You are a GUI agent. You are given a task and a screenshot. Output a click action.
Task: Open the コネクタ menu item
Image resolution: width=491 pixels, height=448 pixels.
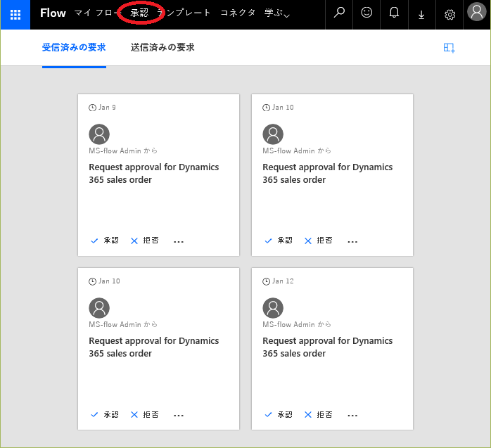click(x=238, y=13)
